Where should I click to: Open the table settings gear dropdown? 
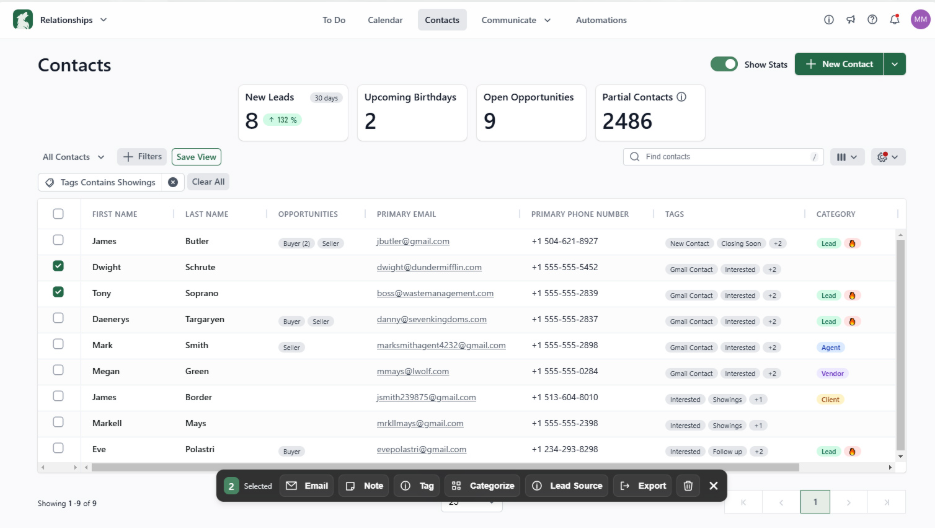point(888,157)
